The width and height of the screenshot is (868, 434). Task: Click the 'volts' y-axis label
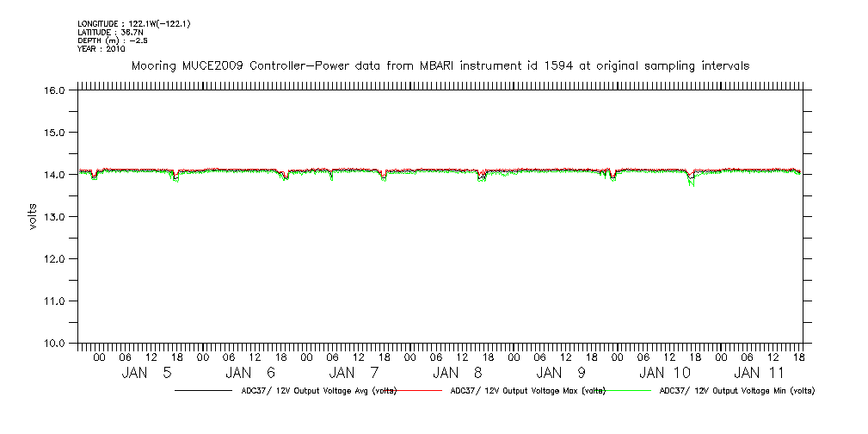33,217
